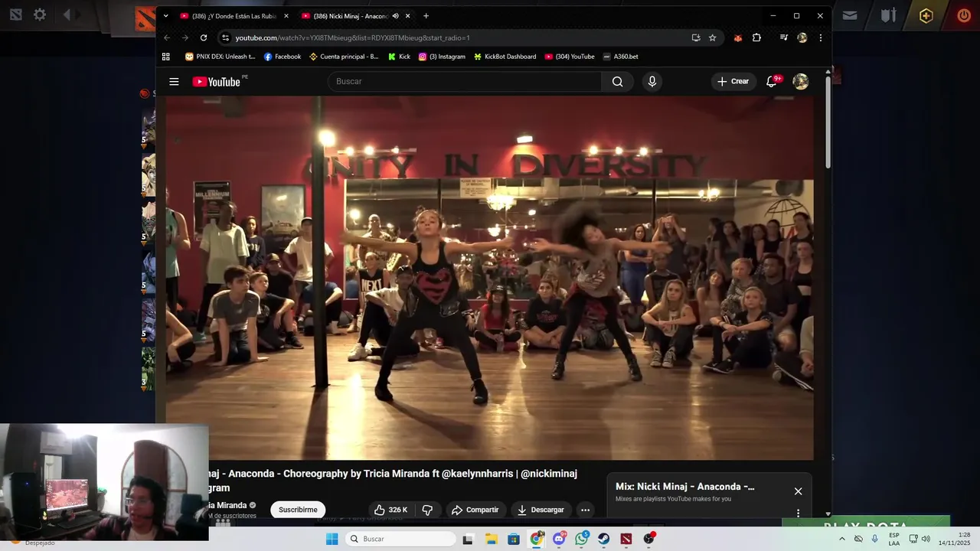Click the Suscribirme button
Screen dimensions: 980x551
tap(298, 510)
